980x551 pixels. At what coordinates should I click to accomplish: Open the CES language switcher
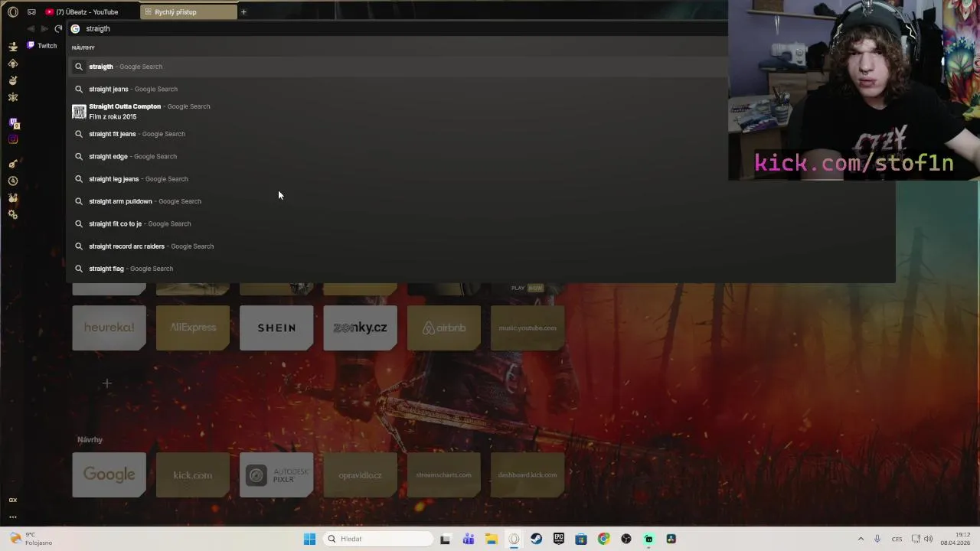pyautogui.click(x=897, y=539)
